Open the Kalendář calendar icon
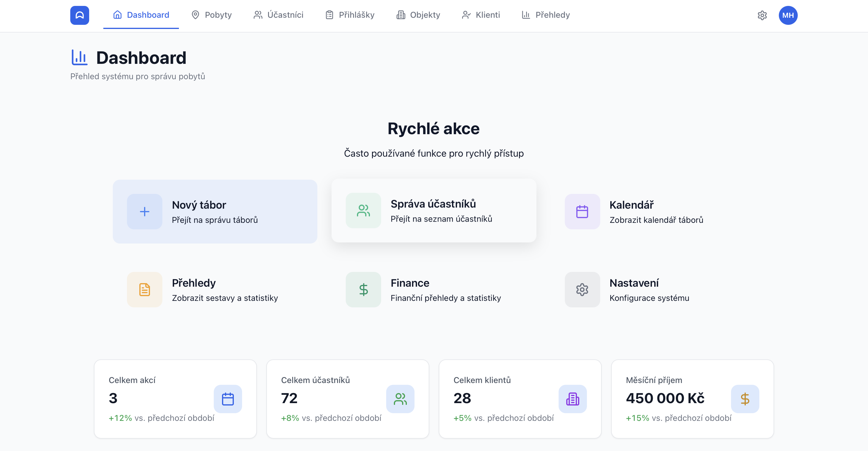868x451 pixels. [582, 212]
